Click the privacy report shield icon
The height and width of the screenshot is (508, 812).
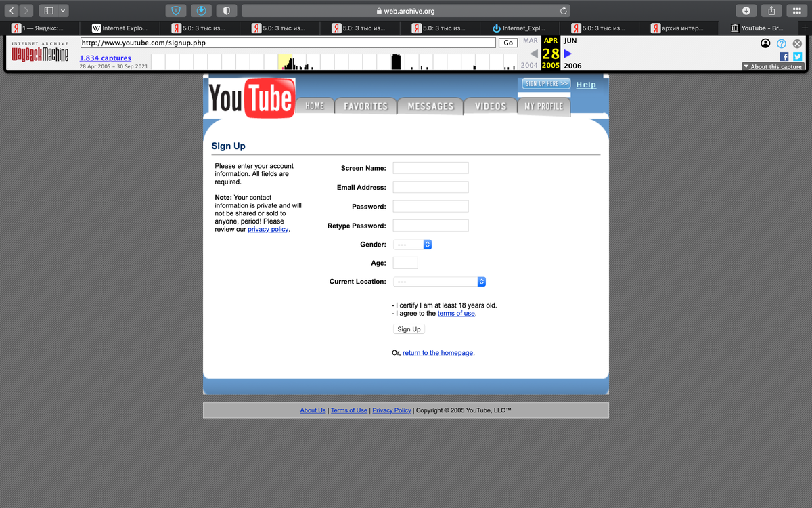pos(227,11)
